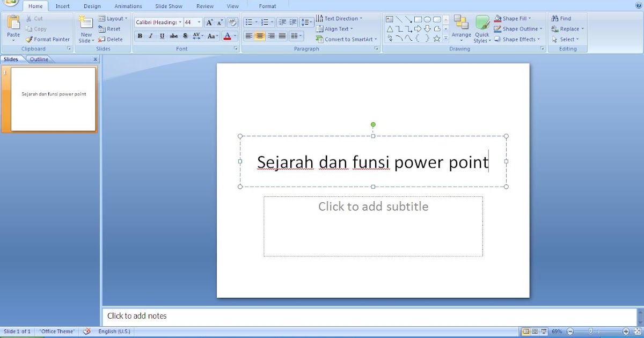Expand the Font dialog launcher
Screen dimensions: 644x338
click(x=236, y=49)
